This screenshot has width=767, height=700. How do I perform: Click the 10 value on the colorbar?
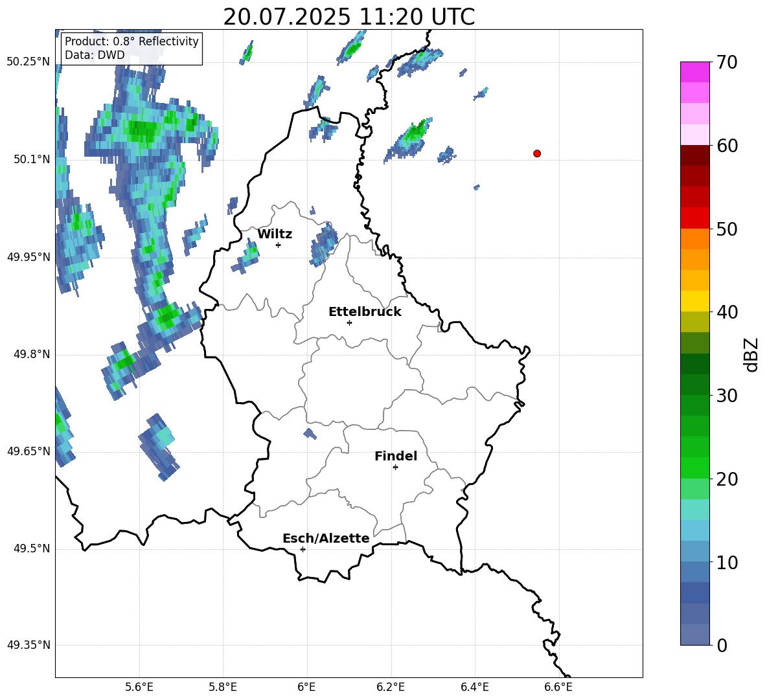727,562
